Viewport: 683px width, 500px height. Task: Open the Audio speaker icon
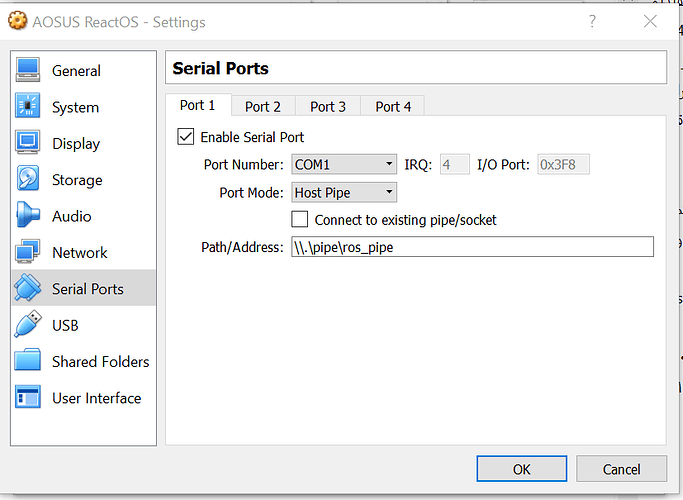(28, 216)
